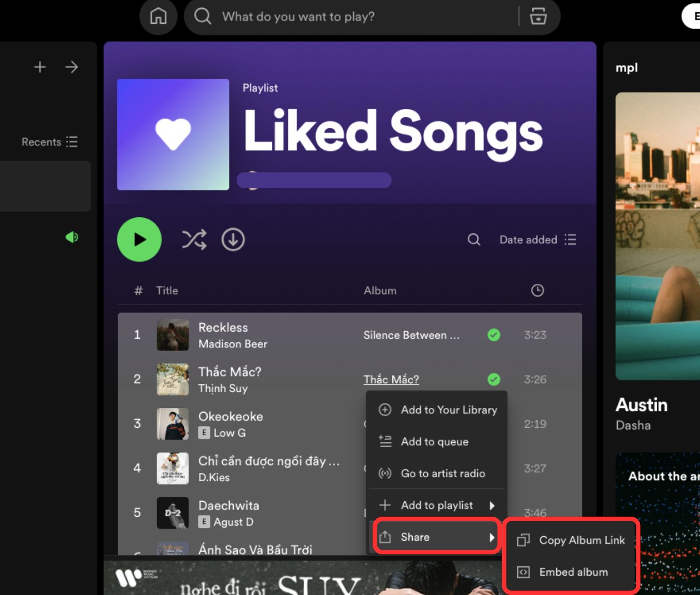Select the Ánh Sao Và Bầu Trời song

tap(255, 549)
